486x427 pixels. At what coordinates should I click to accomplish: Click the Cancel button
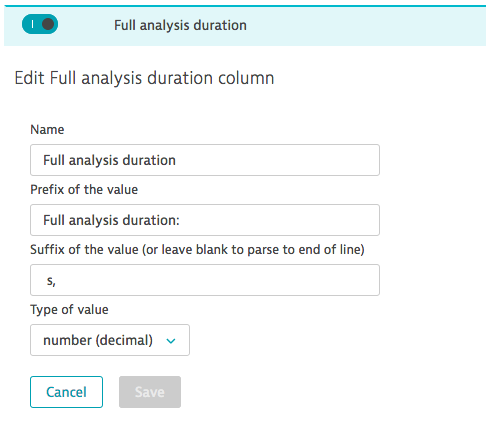66,392
